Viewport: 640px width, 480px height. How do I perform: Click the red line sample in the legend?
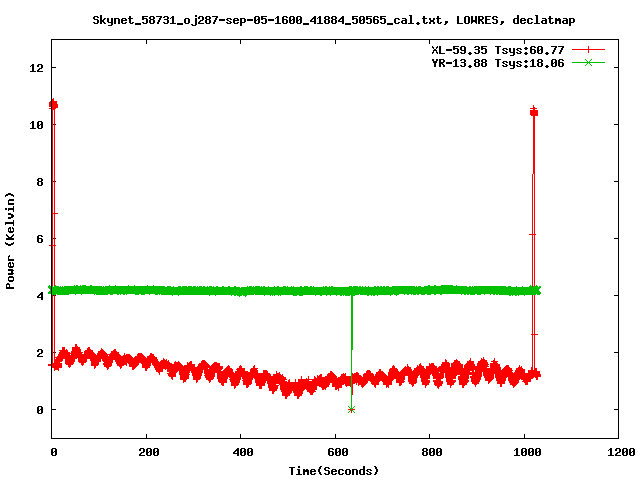click(588, 50)
